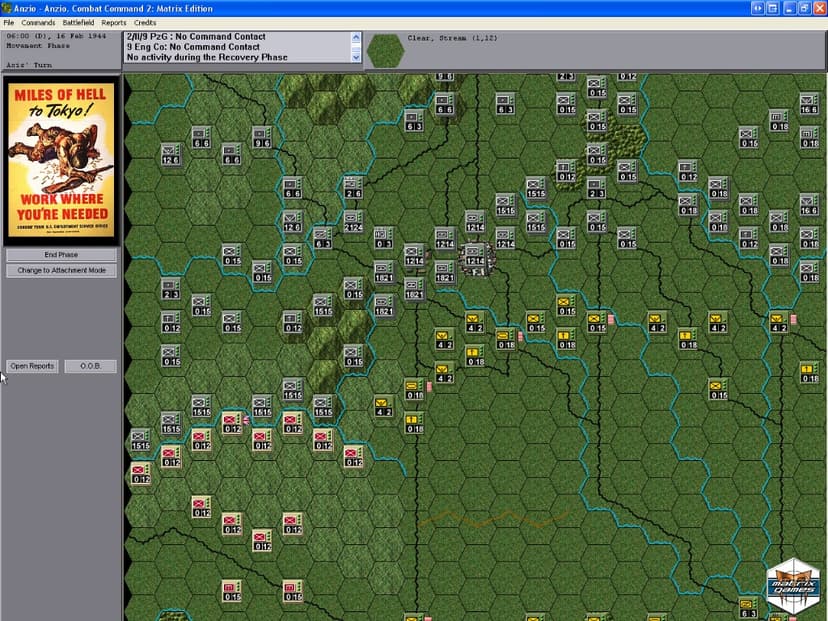The image size is (828, 621).
Task: Select the red 0 12 unit with flag marker
Action: point(232,423)
